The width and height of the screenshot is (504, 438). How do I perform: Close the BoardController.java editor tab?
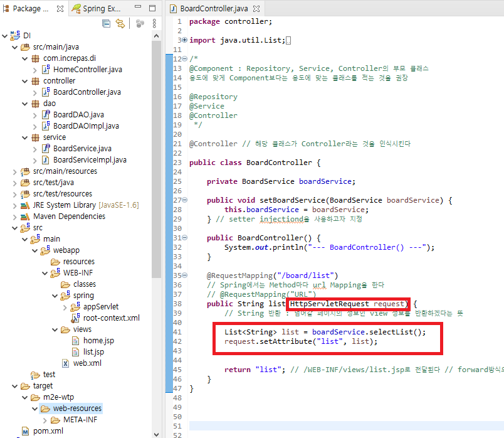point(256,9)
